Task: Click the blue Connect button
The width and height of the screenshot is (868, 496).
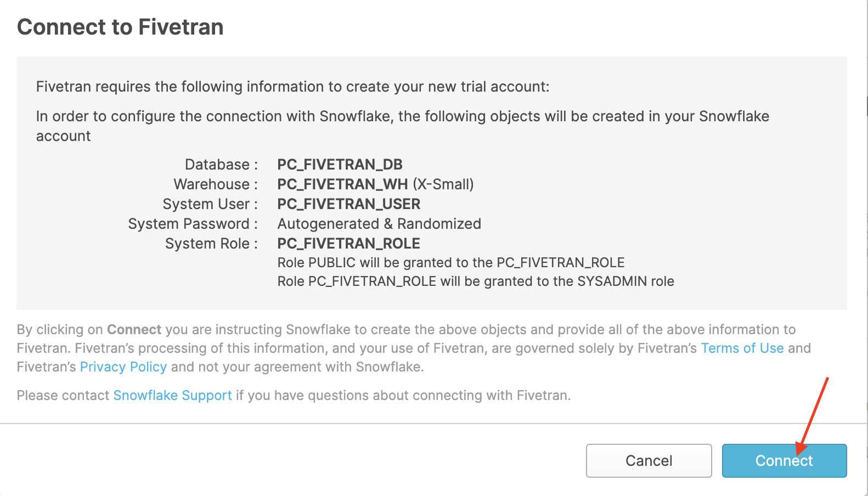Action: pyautogui.click(x=784, y=460)
